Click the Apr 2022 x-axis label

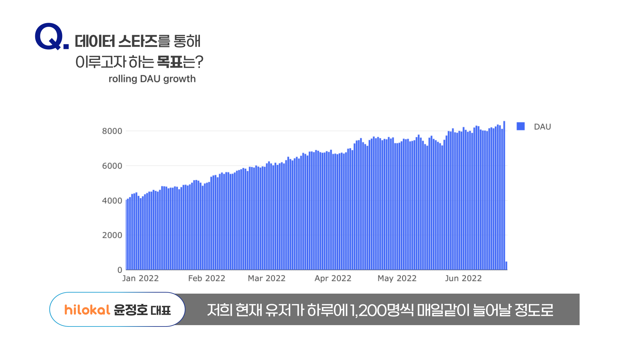(333, 278)
